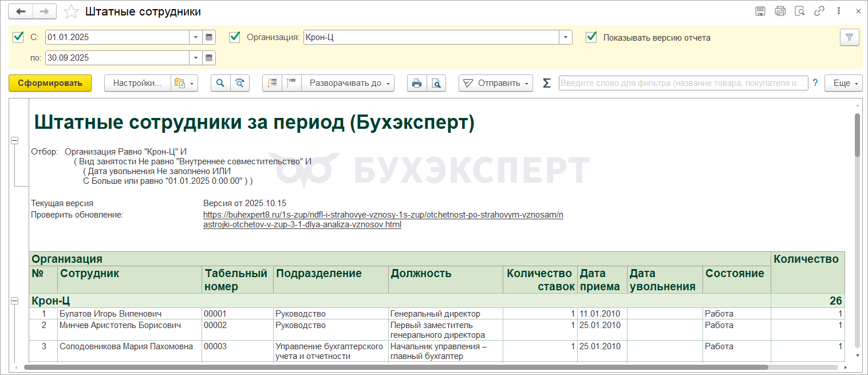Viewport: 868px width, 375px height.
Task: Click the get link (chain) icon
Action: click(819, 11)
